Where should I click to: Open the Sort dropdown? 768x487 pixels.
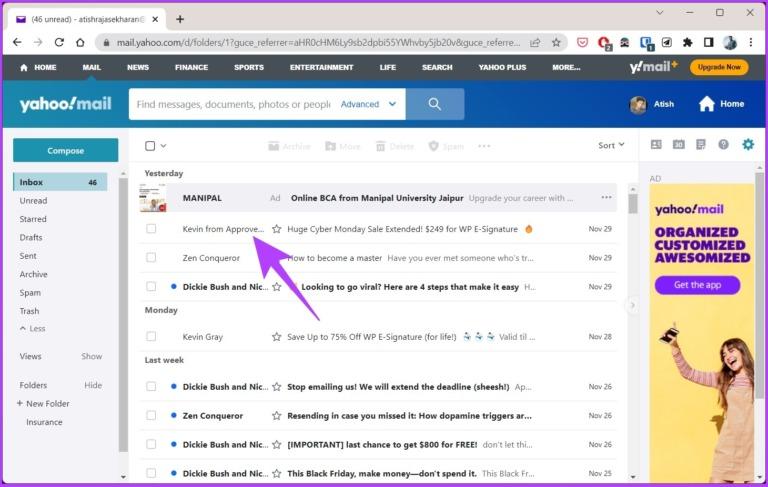(611, 145)
